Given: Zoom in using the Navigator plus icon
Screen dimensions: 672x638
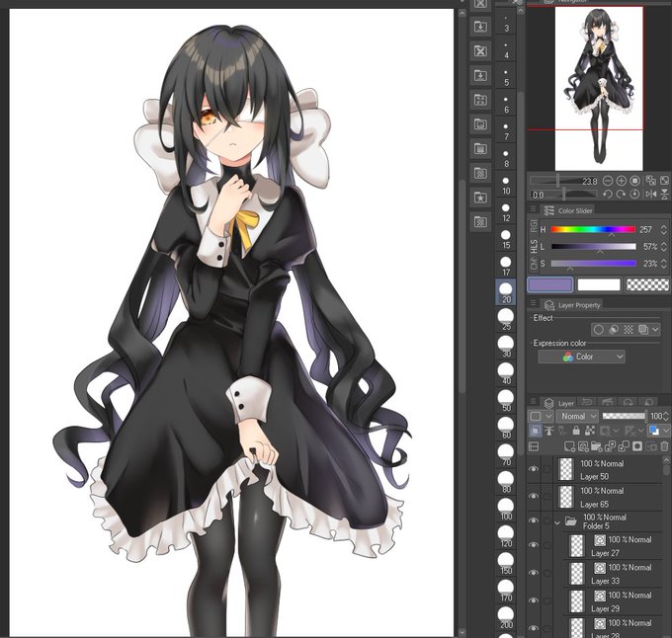Looking at the screenshot, I should (621, 181).
